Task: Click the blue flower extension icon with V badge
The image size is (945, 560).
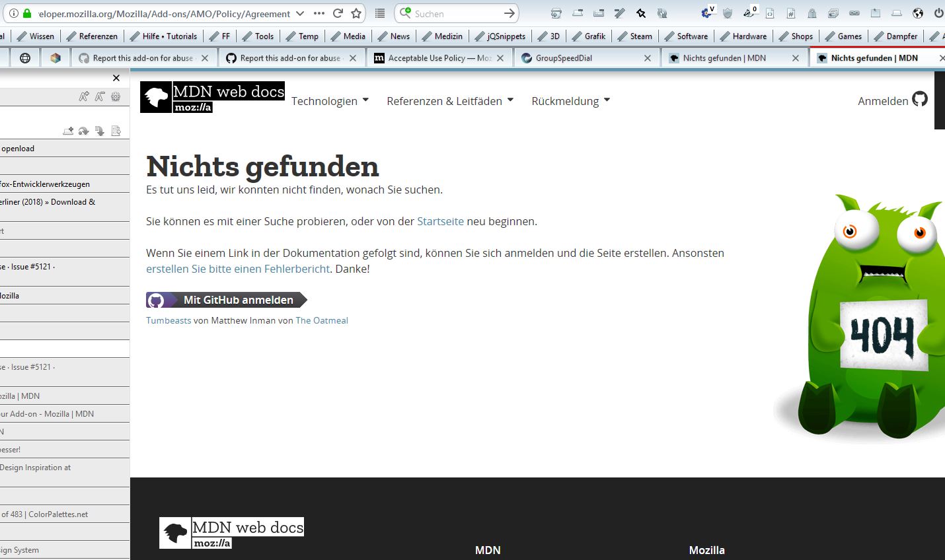Action: tap(706, 13)
